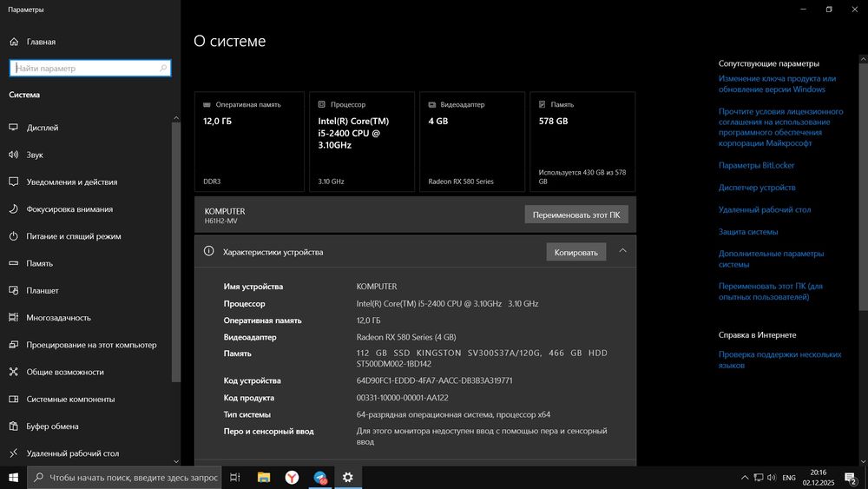Open Удаленный рабочий стол sidebar item
The width and height of the screenshot is (868, 489).
tap(73, 453)
